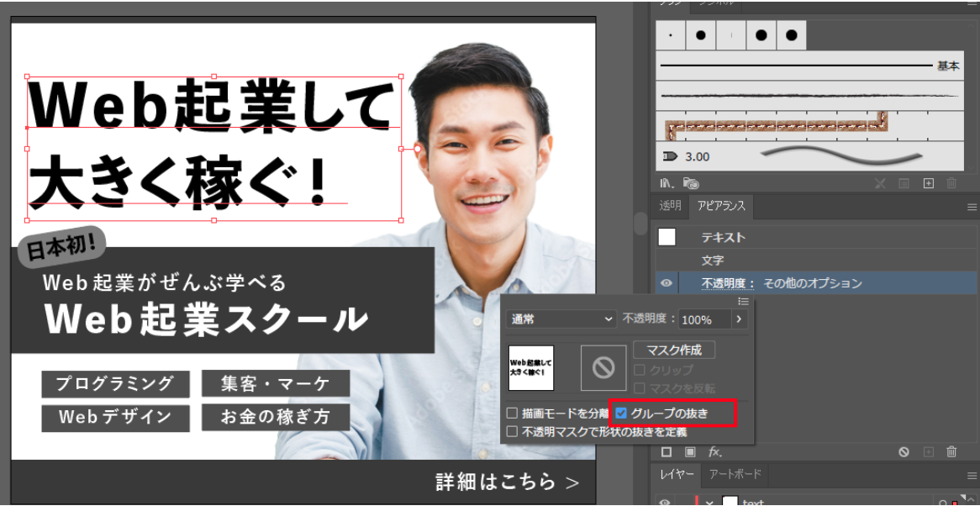Open the Layers panel hamburger menu
Image resolution: width=980 pixels, height=506 pixels.
[972, 476]
